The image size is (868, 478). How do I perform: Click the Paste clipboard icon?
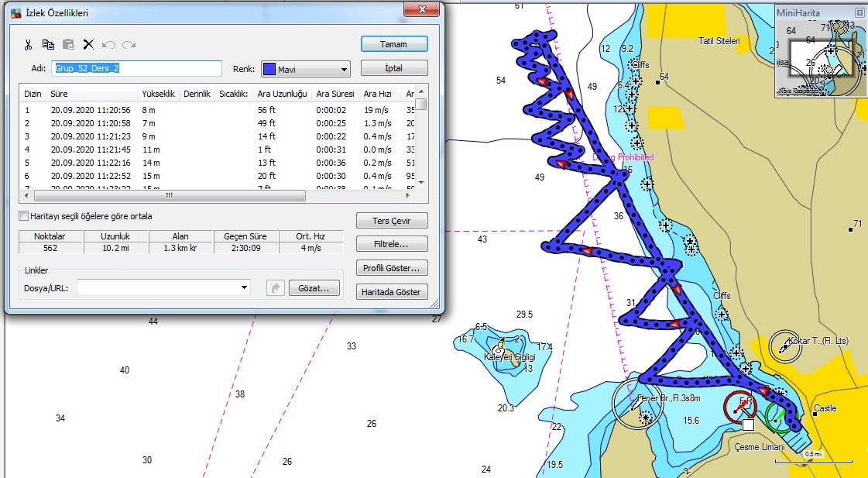(x=68, y=45)
